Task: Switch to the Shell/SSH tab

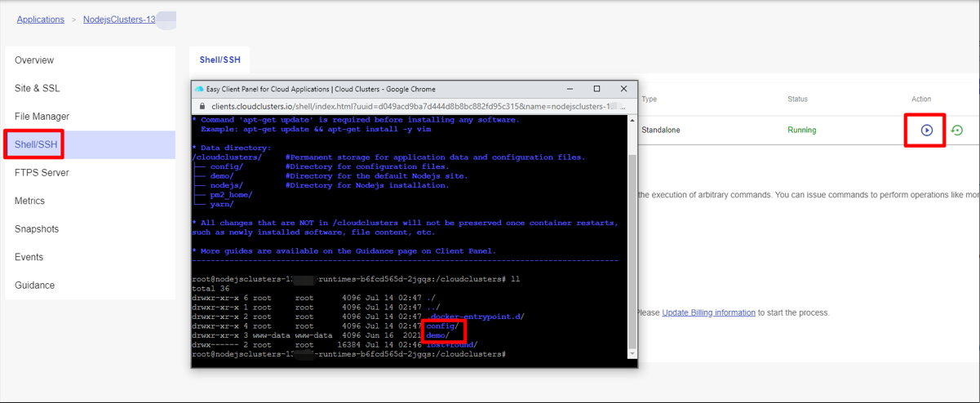Action: tap(220, 60)
